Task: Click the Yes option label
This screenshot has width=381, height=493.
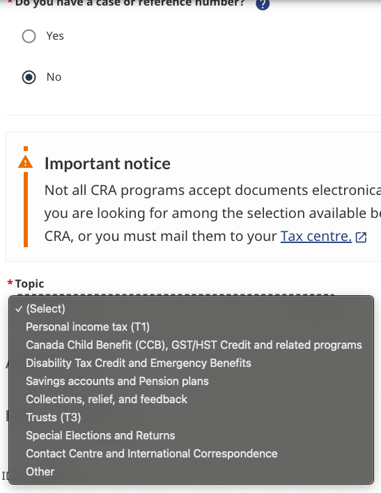Action: click(55, 36)
